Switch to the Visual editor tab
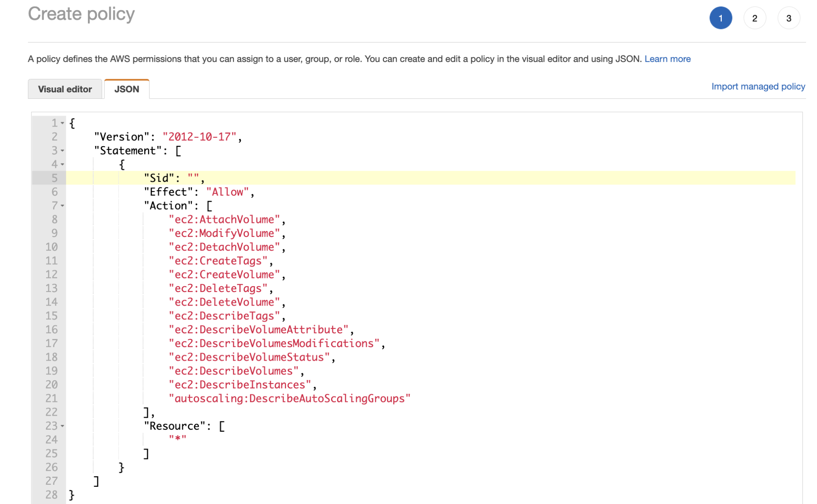The height and width of the screenshot is (504, 817). point(65,89)
